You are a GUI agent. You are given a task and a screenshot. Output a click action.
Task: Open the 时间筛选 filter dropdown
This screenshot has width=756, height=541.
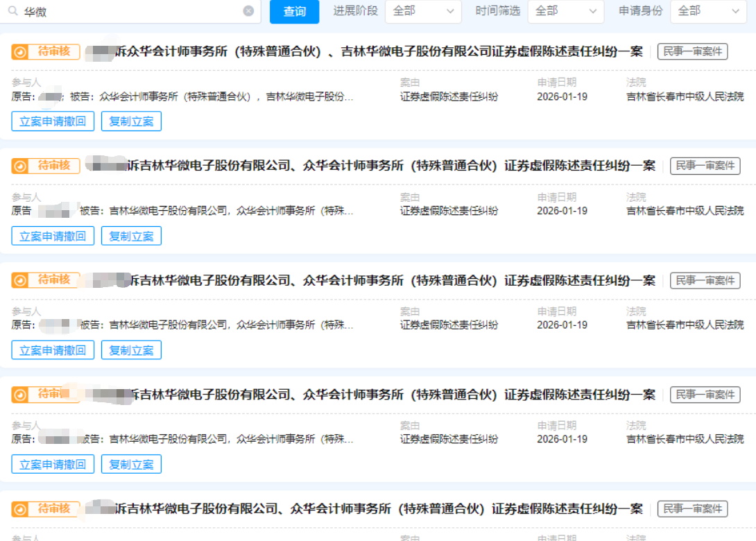565,11
